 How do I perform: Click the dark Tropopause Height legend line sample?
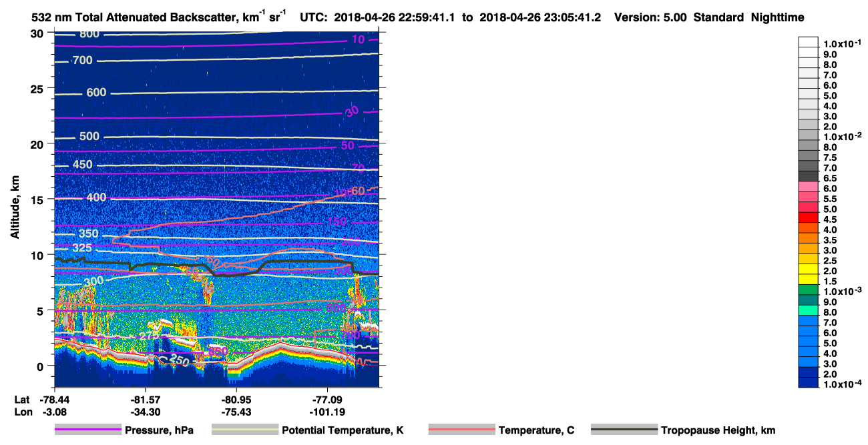(624, 430)
